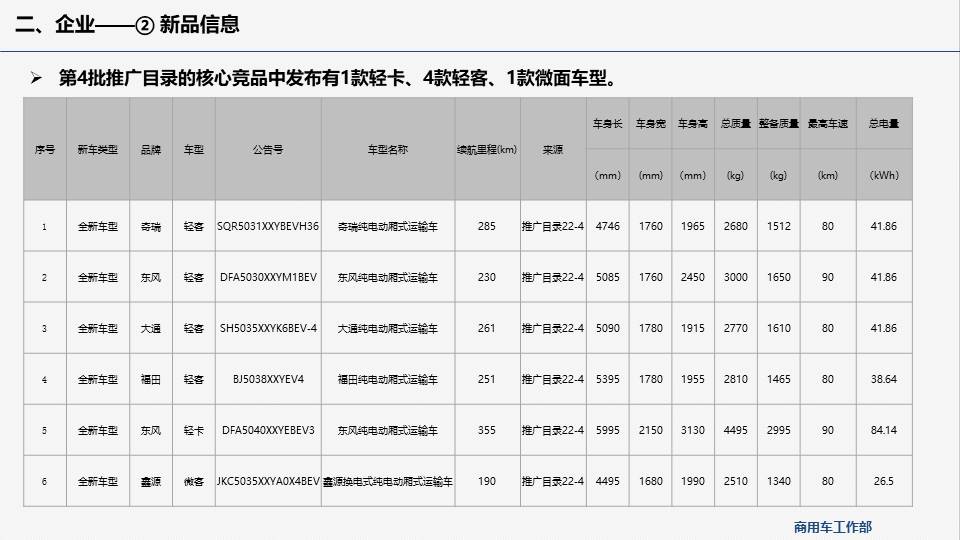Click the body length value 4746
Viewport: 960px width, 540px height.
(607, 226)
